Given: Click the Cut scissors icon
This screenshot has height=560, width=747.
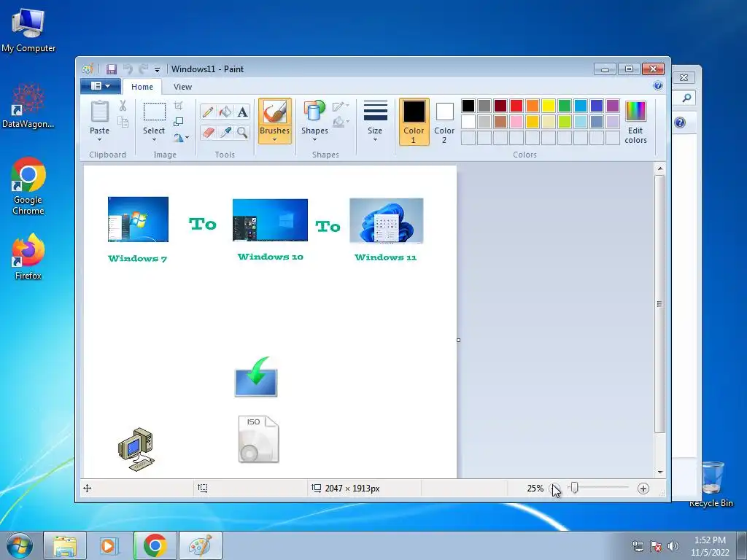Looking at the screenshot, I should pyautogui.click(x=123, y=105).
